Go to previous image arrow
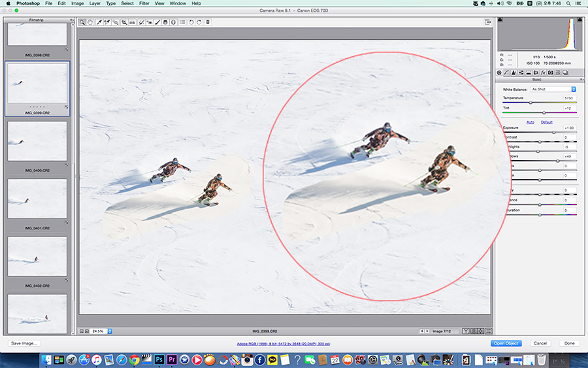Viewport: 588px width, 368px height. [421, 331]
